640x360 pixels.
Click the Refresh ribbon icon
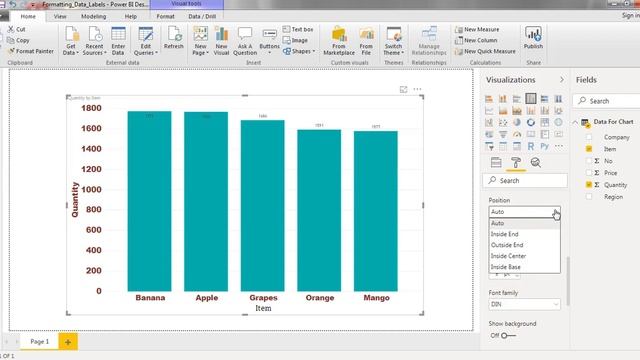tap(173, 38)
